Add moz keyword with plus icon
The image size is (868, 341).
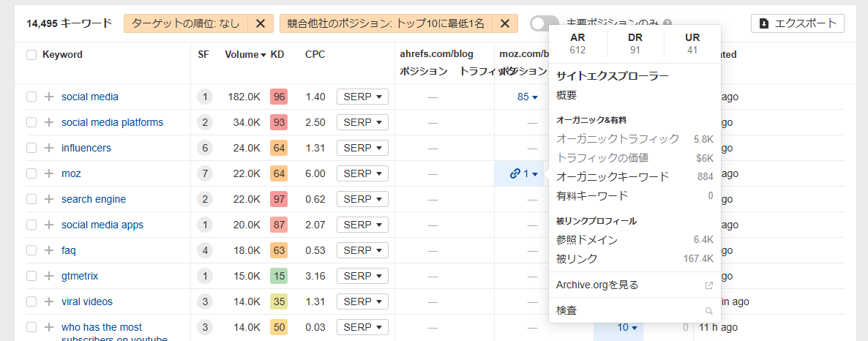click(x=49, y=174)
